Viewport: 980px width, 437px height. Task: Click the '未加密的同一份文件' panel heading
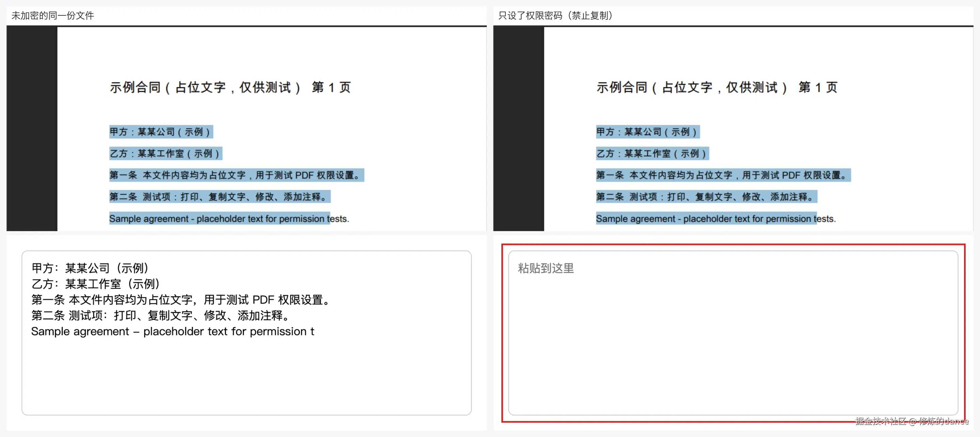[x=52, y=16]
